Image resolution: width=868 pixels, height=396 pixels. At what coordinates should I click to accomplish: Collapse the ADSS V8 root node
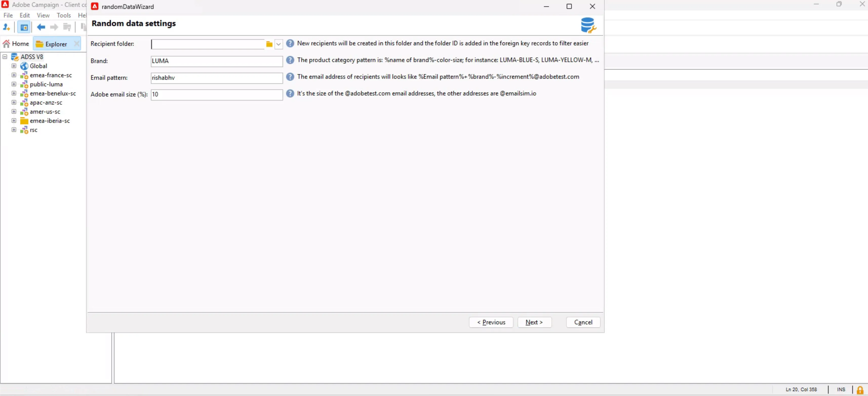pos(5,57)
